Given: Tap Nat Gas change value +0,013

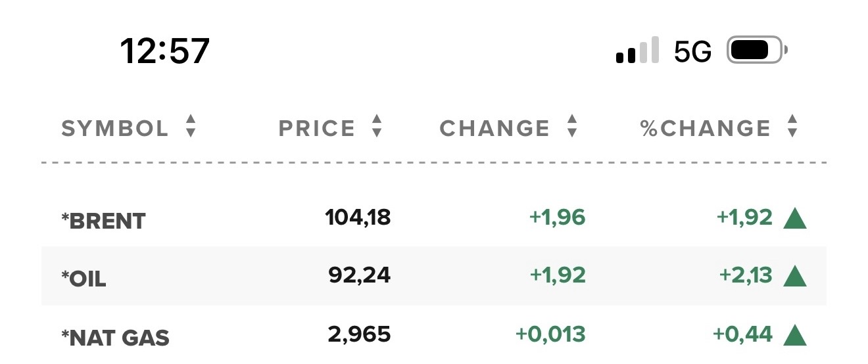Looking at the screenshot, I should 550,334.
